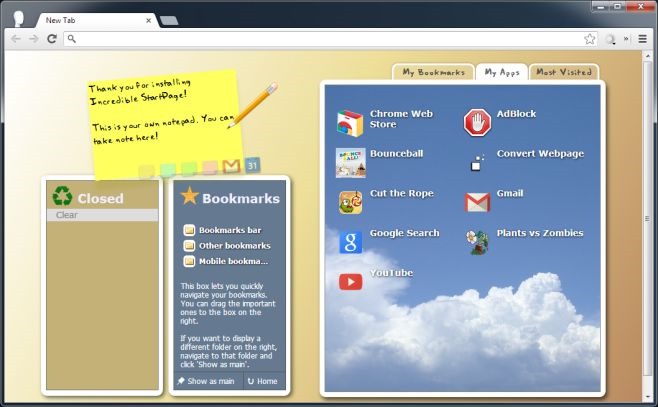Select the New Tab browser tab
The width and height of the screenshot is (658, 407).
tap(97, 20)
